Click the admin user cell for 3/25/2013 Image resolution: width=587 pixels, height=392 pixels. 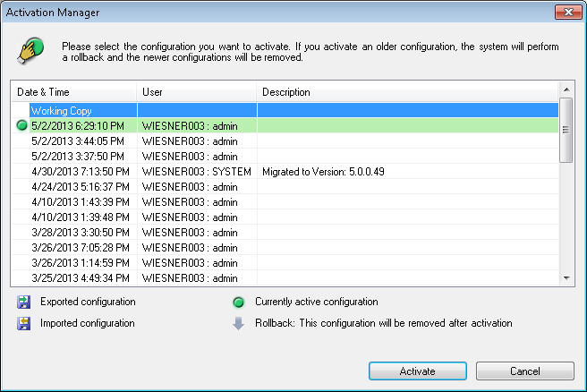coord(197,278)
